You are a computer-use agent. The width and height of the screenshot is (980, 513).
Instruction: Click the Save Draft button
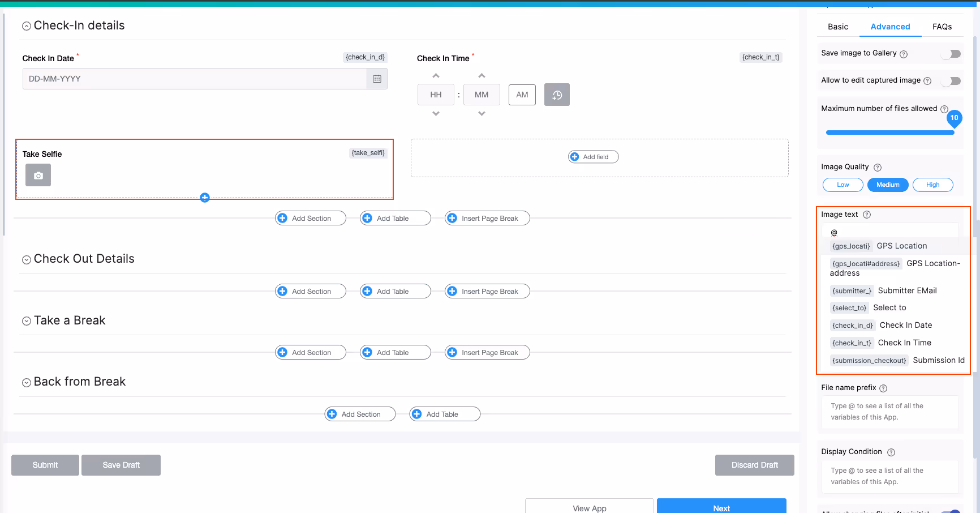pos(121,465)
